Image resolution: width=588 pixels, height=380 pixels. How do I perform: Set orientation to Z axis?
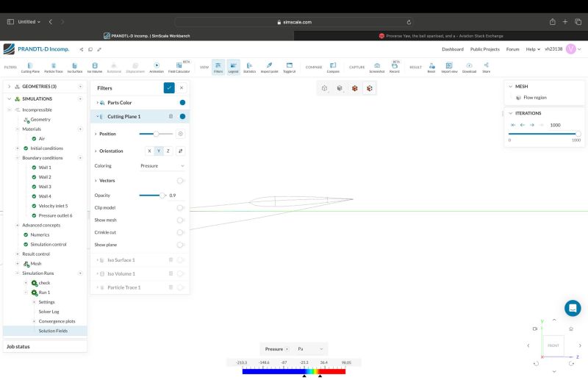168,151
